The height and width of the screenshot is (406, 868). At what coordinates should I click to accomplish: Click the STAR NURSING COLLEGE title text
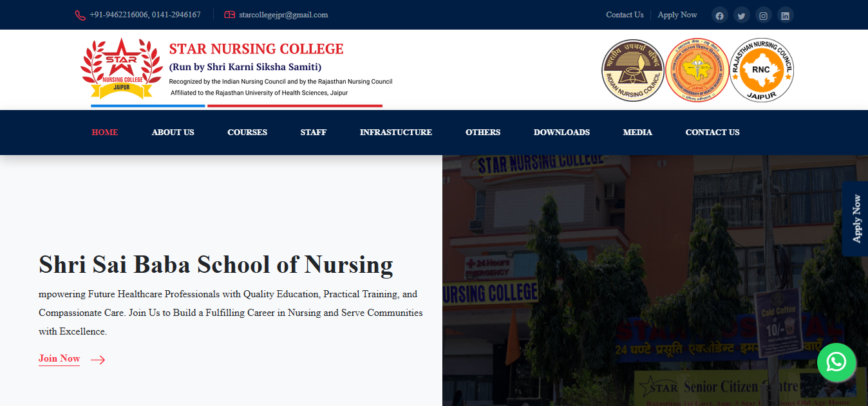[256, 49]
